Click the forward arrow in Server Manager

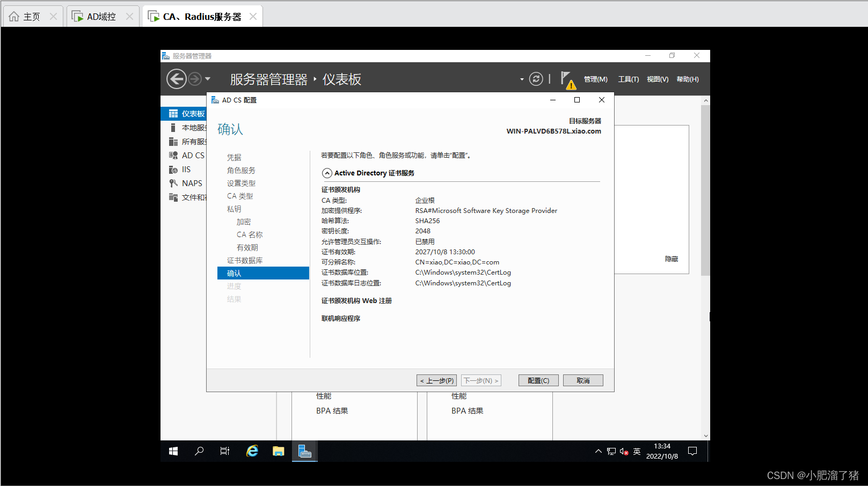tap(195, 79)
